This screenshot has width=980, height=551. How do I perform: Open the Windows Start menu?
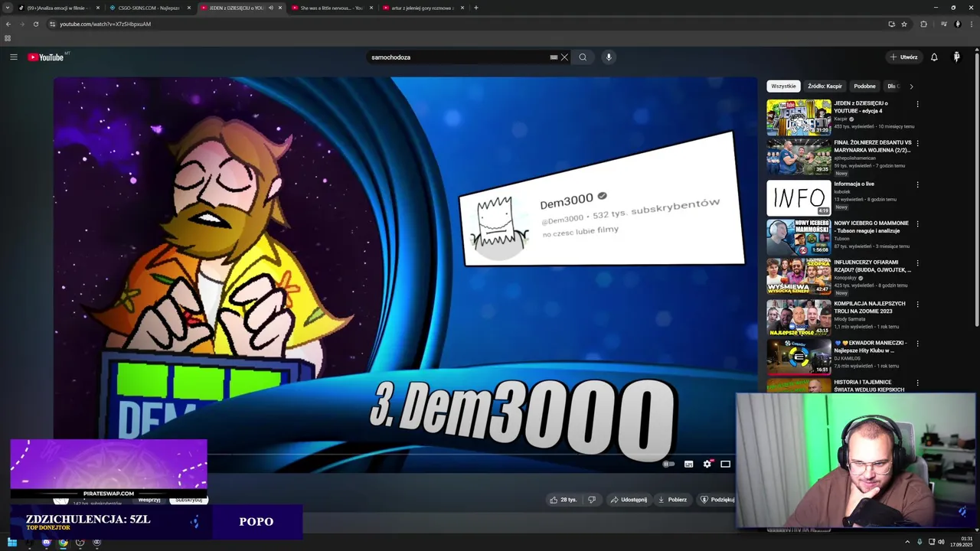pyautogui.click(x=12, y=543)
